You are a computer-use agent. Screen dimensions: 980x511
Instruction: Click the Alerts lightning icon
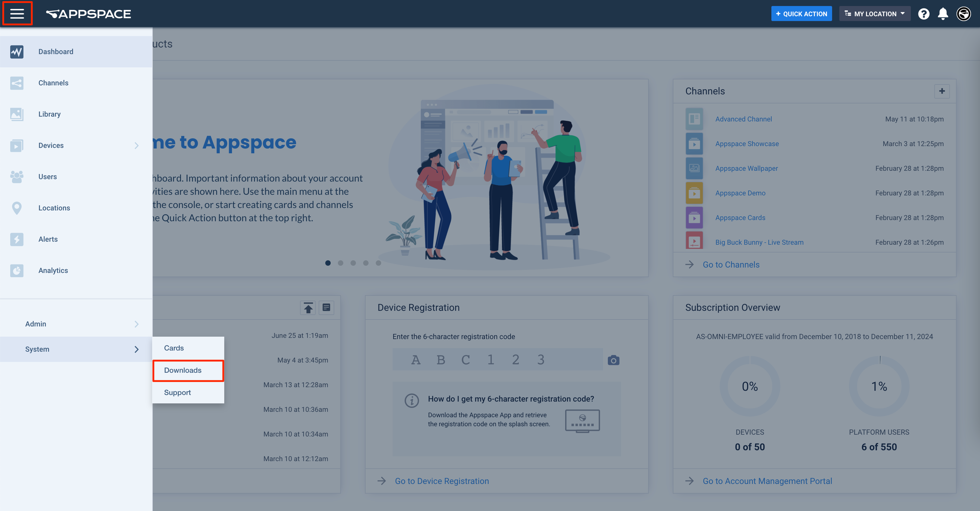coord(17,239)
